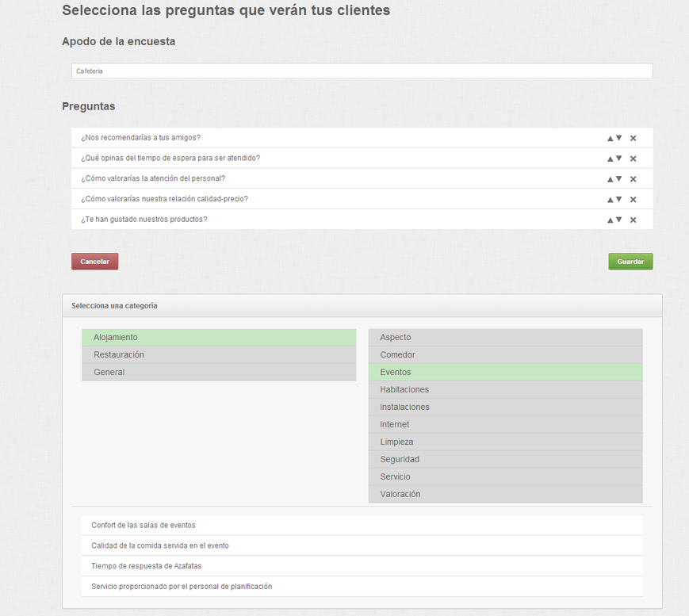Open the Valoración subcategory
689x616 pixels.
[x=504, y=494]
